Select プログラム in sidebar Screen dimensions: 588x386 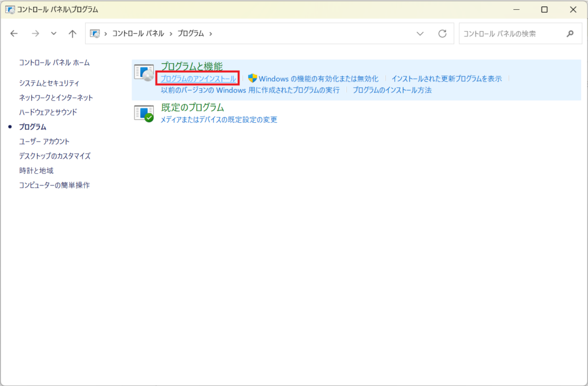pyautogui.click(x=33, y=127)
